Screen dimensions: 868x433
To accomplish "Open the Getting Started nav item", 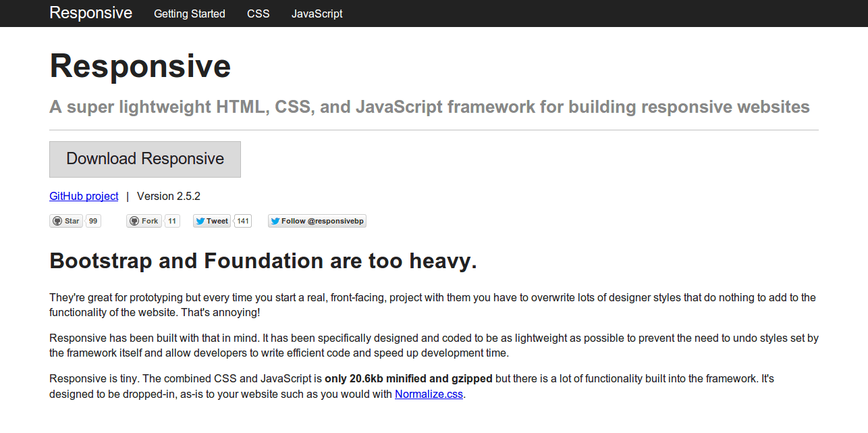I will click(190, 14).
